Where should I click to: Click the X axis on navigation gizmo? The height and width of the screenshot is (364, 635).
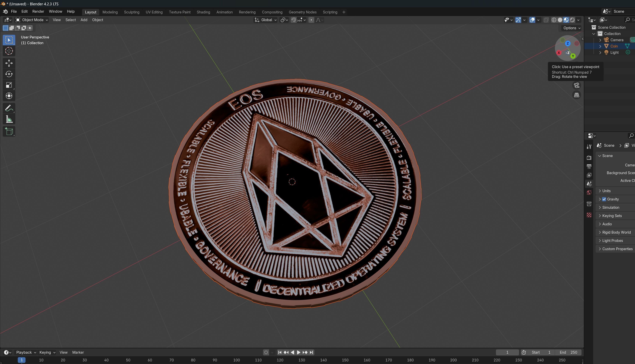tap(559, 53)
